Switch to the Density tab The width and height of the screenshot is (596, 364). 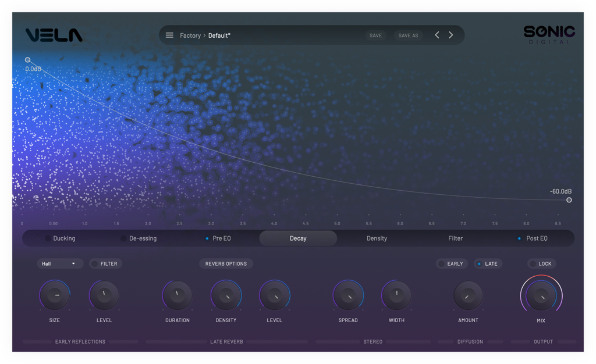(x=377, y=238)
